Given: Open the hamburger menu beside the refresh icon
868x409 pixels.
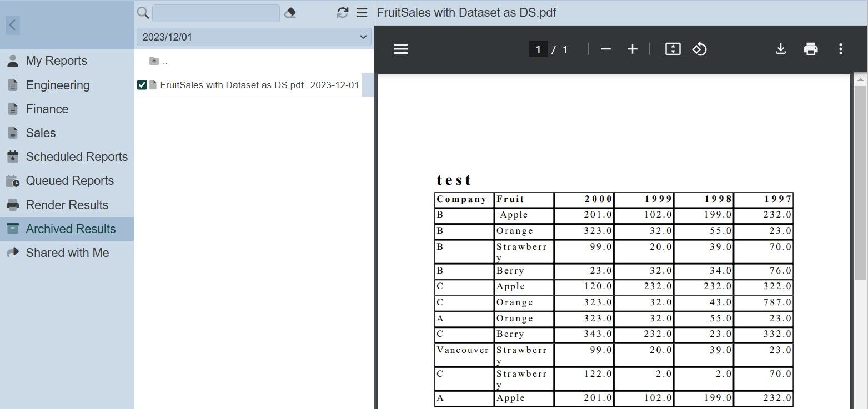Looking at the screenshot, I should pos(362,13).
